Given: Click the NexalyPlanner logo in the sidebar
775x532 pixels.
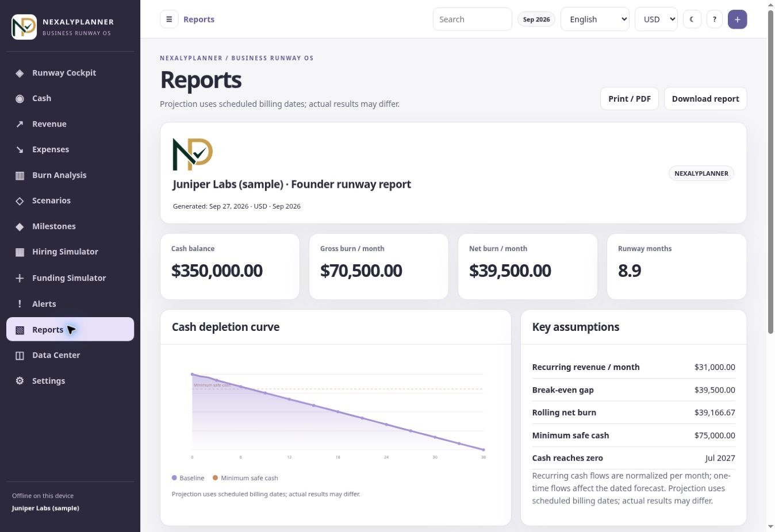Looking at the screenshot, I should point(24,27).
